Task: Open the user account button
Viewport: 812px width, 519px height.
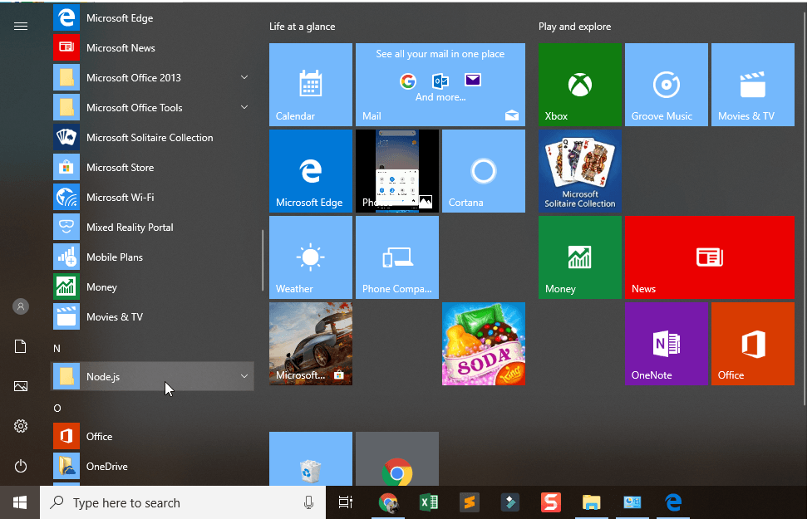Action: pos(21,307)
